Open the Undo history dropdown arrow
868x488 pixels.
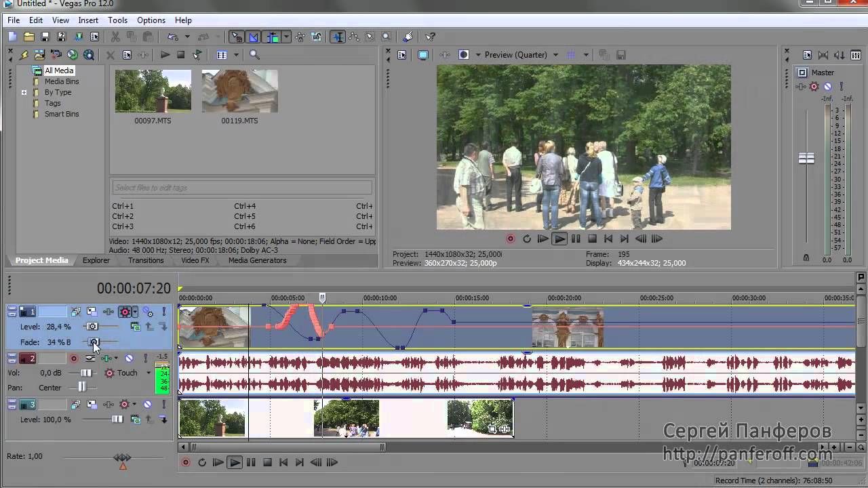coord(187,37)
